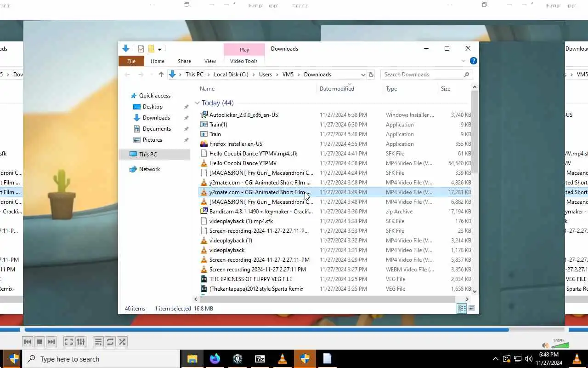The height and width of the screenshot is (368, 588).
Task: Switch to the View ribbon tab
Action: (x=210, y=61)
